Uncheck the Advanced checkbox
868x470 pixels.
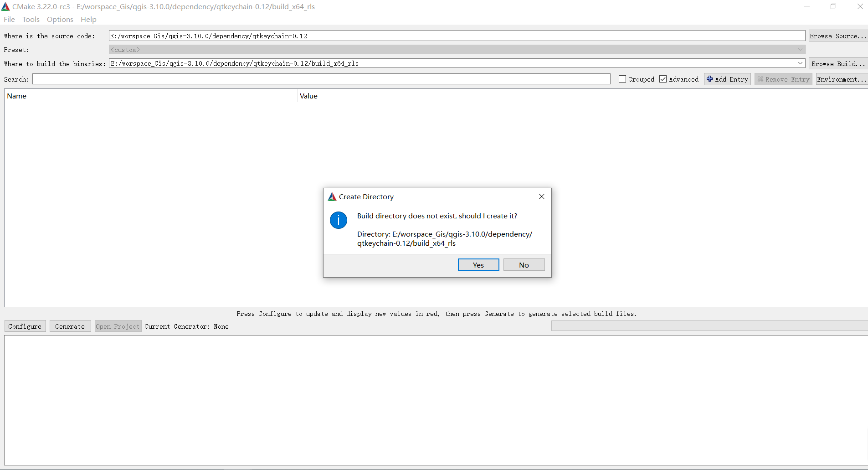pyautogui.click(x=663, y=79)
